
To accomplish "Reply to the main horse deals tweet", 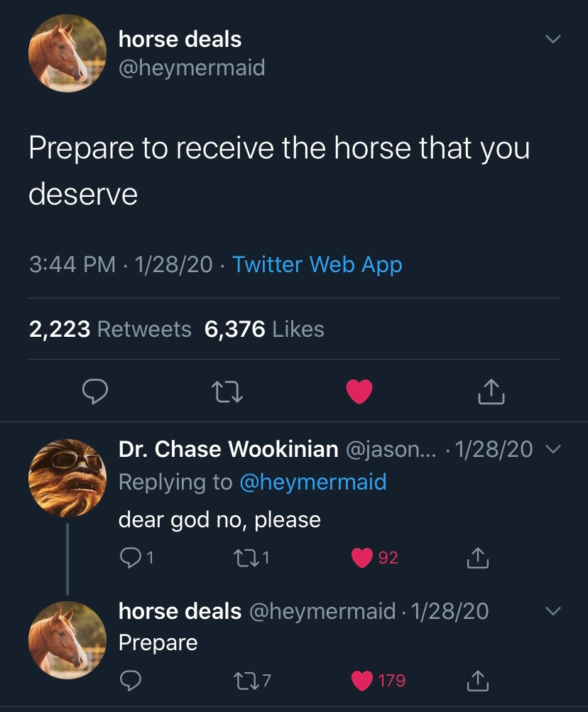I will 96,391.
